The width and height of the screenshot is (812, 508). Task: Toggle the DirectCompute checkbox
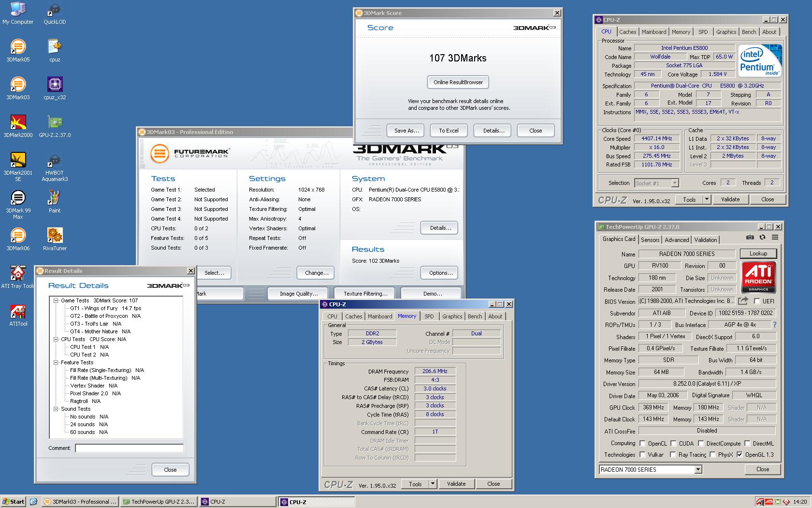click(x=701, y=443)
